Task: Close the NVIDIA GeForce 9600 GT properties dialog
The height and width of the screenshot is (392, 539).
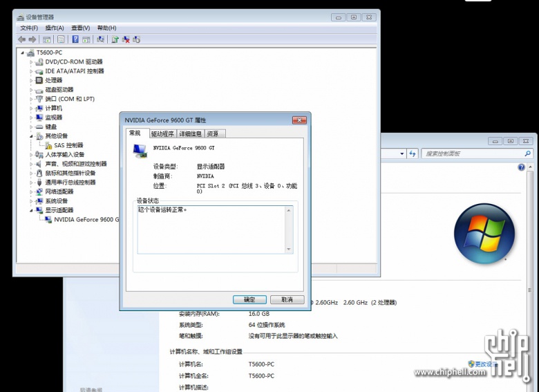Action: point(299,120)
